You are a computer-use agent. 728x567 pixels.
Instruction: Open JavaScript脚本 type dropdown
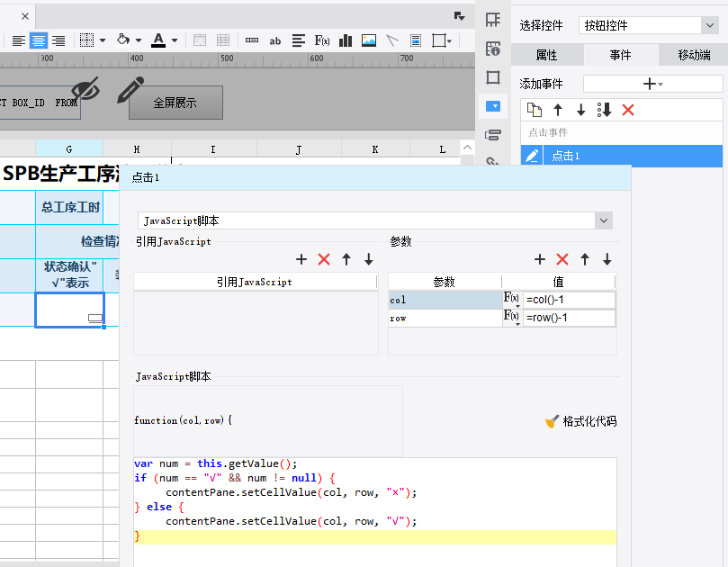coord(375,220)
